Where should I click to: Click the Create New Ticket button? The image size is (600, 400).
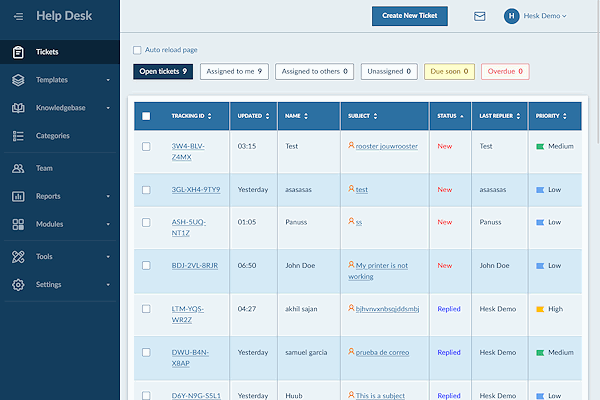tap(410, 16)
